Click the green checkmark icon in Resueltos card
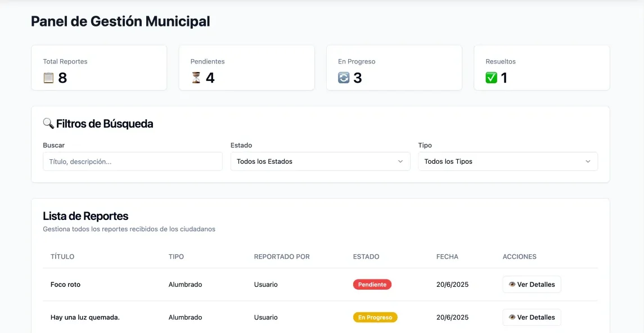The image size is (644, 333). click(491, 78)
